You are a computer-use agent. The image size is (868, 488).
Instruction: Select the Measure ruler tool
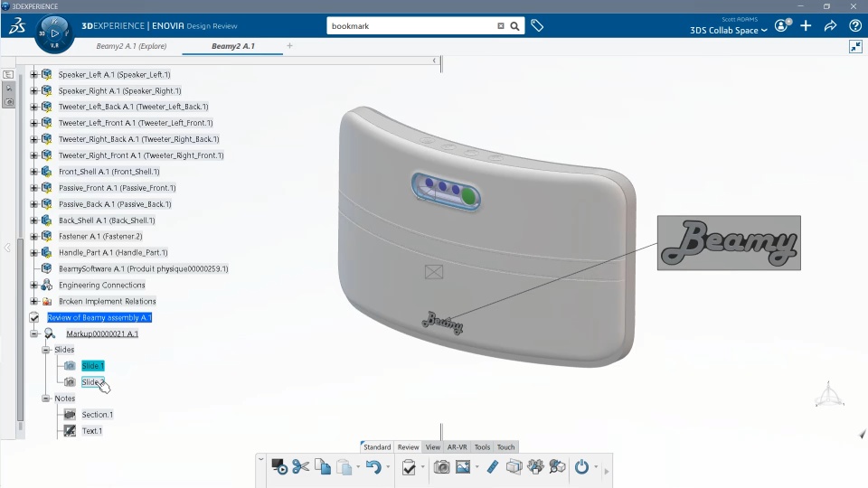coord(492,467)
